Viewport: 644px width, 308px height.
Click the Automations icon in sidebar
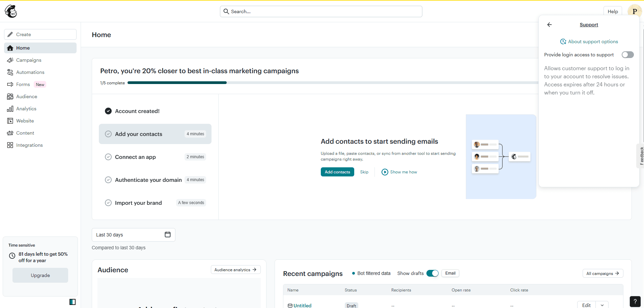click(10, 72)
